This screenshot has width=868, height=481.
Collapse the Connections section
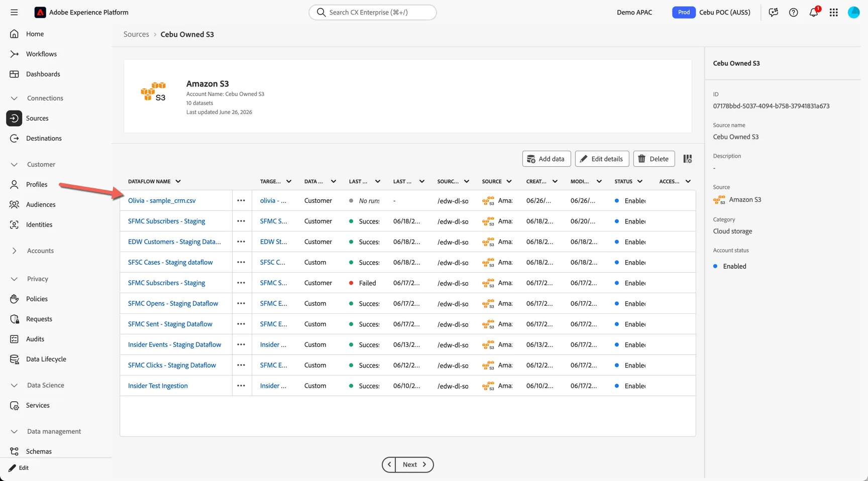(x=14, y=98)
